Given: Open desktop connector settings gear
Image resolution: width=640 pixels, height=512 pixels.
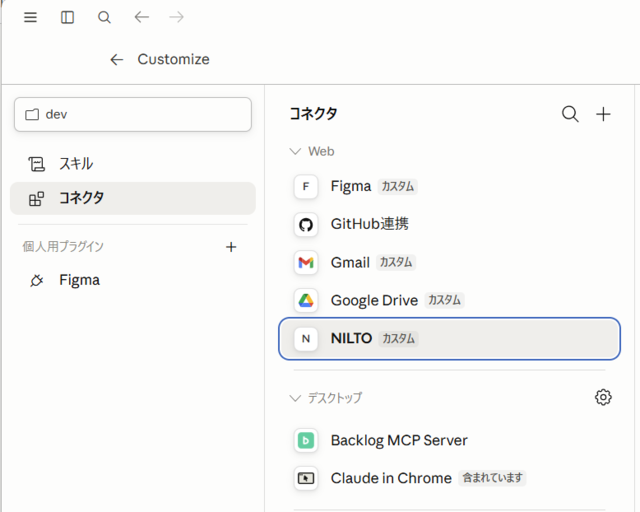Looking at the screenshot, I should click(603, 397).
